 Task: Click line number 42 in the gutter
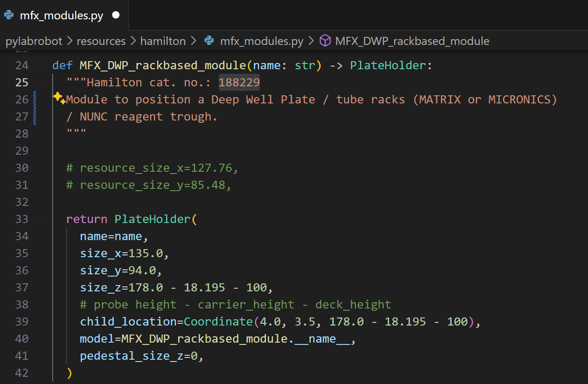22,373
